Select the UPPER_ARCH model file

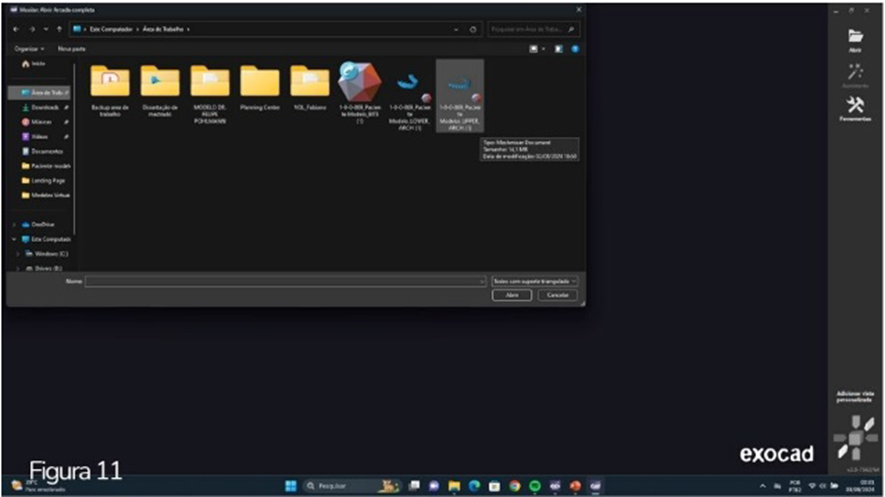[460, 92]
